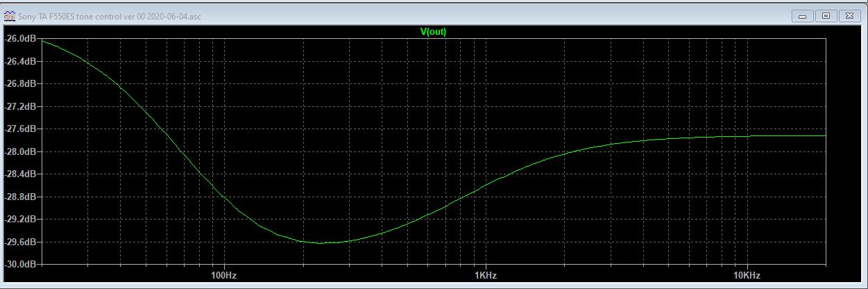This screenshot has height=289, width=868.
Task: Click the -28.8dB axis label
Action: pos(20,197)
